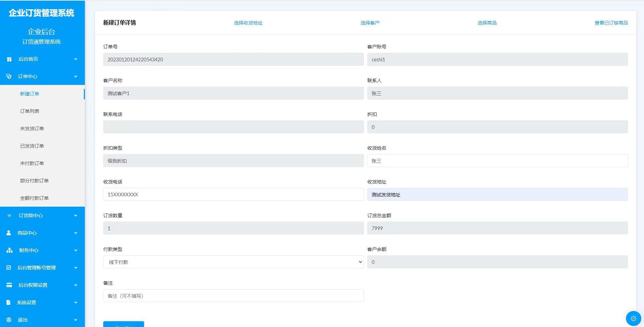Click the 选择商品 link
The height and width of the screenshot is (327, 644).
click(x=487, y=23)
